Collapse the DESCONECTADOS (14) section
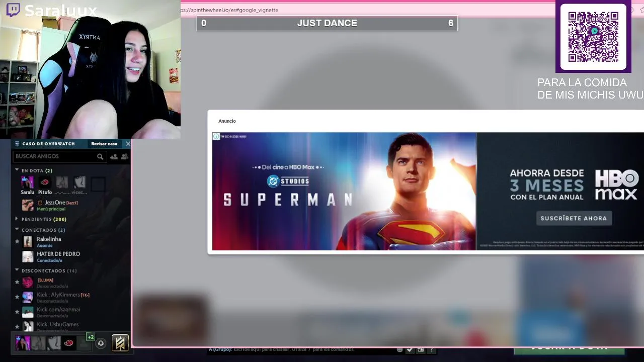644x362 pixels. coord(17,270)
